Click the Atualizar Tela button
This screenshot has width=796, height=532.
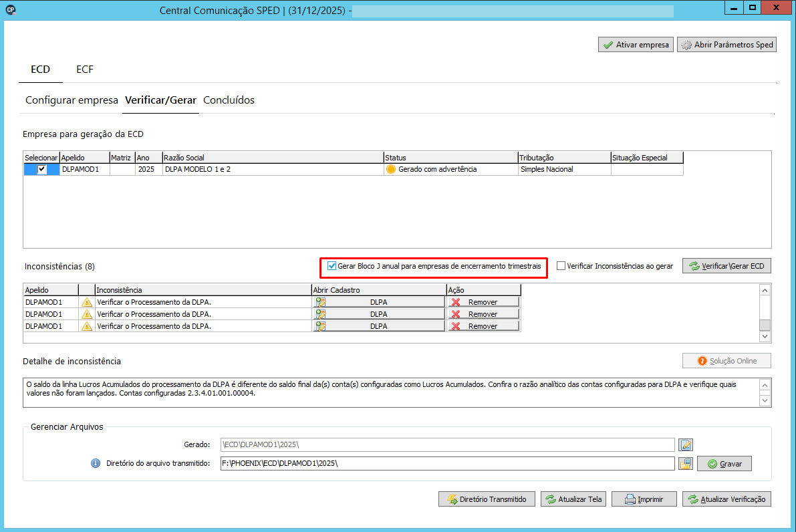(x=573, y=499)
